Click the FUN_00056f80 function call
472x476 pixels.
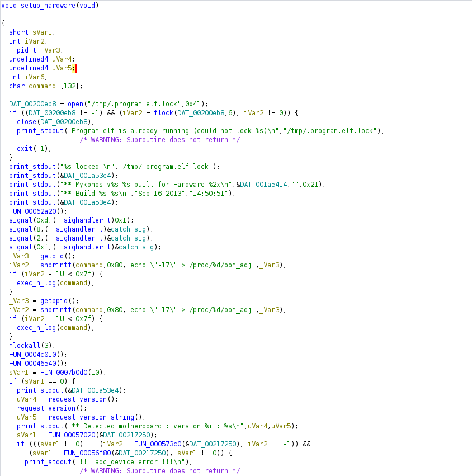pos(87,453)
